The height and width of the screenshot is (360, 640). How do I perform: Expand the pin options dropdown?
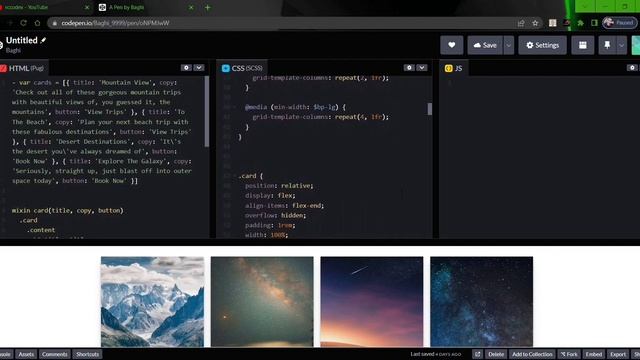coord(621,45)
